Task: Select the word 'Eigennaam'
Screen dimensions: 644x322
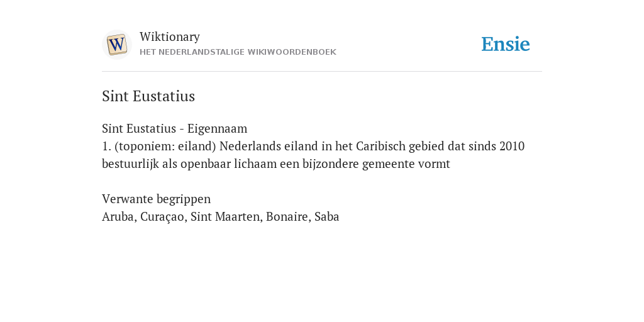Action: (x=217, y=128)
